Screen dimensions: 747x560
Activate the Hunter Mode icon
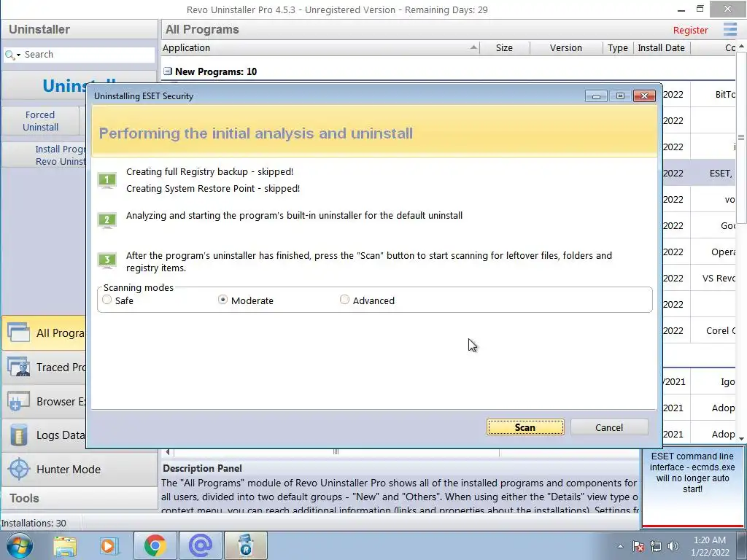point(19,469)
